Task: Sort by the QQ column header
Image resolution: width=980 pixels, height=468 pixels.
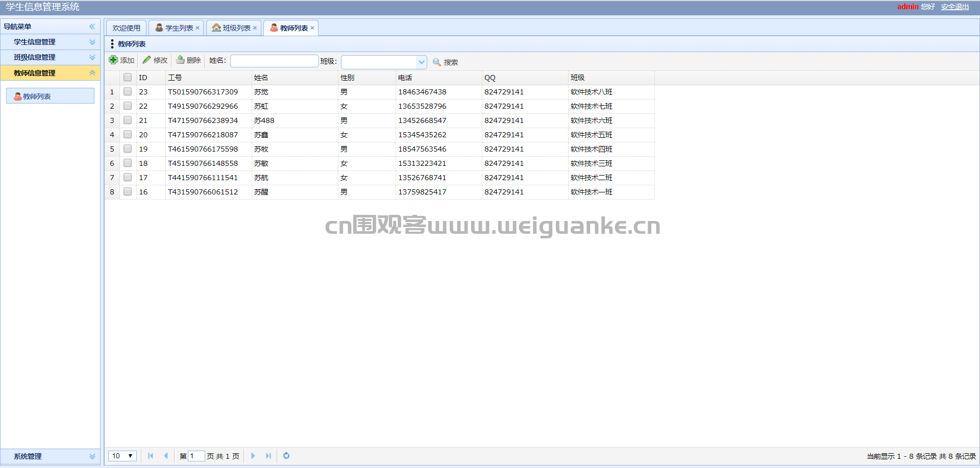Action: pos(525,78)
